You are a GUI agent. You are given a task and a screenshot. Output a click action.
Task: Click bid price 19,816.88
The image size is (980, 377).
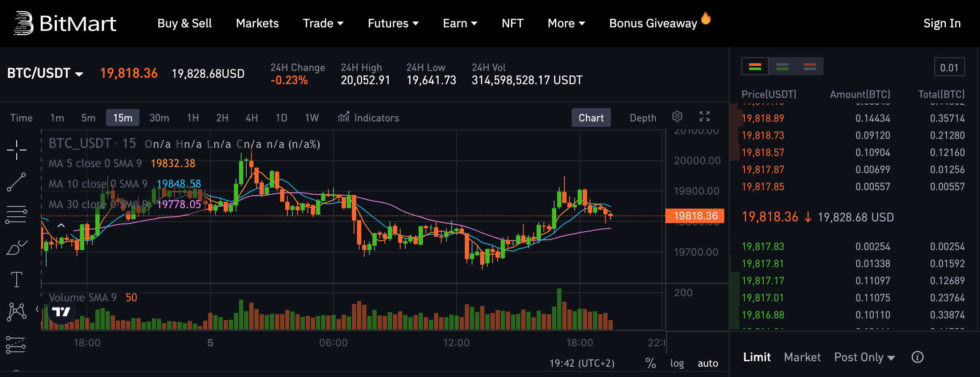pyautogui.click(x=763, y=315)
